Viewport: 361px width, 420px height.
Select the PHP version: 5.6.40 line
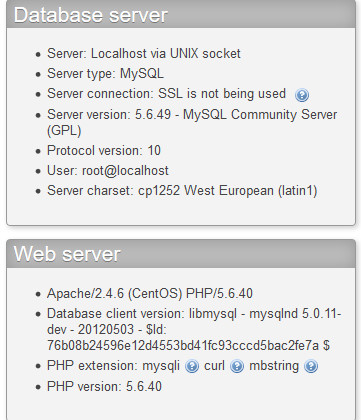point(104,387)
